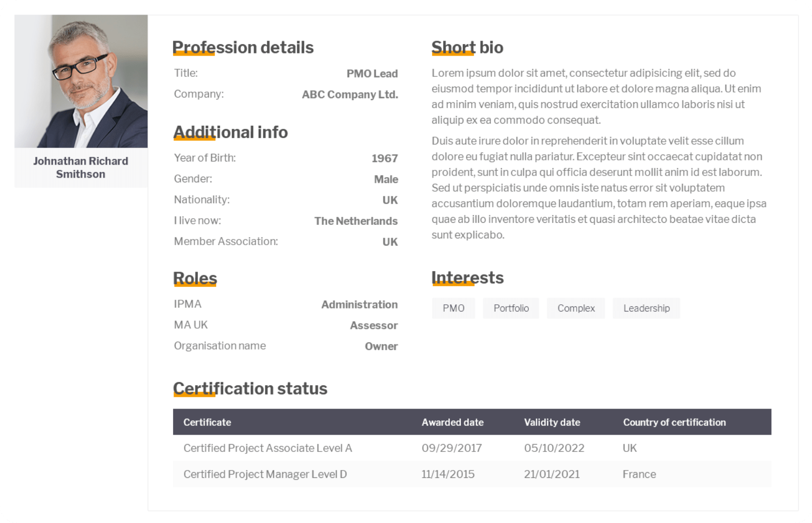Click the PMO interest tag
The image size is (812, 523).
tap(454, 308)
